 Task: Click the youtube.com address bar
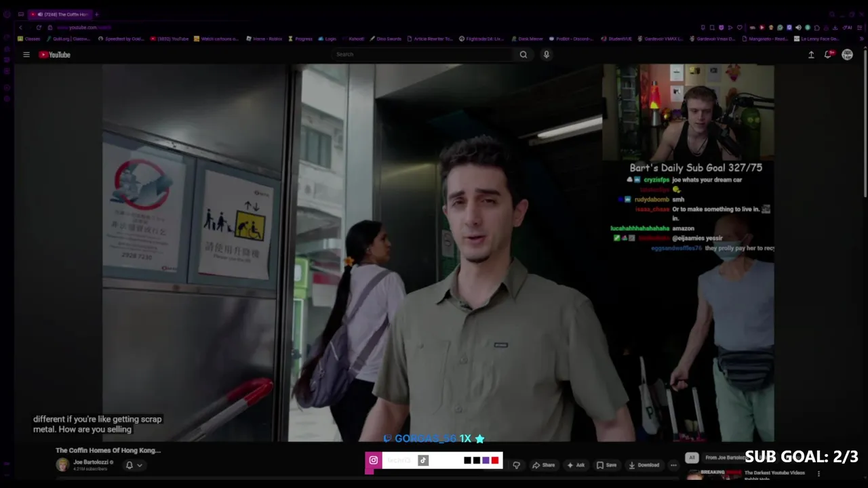[83, 27]
